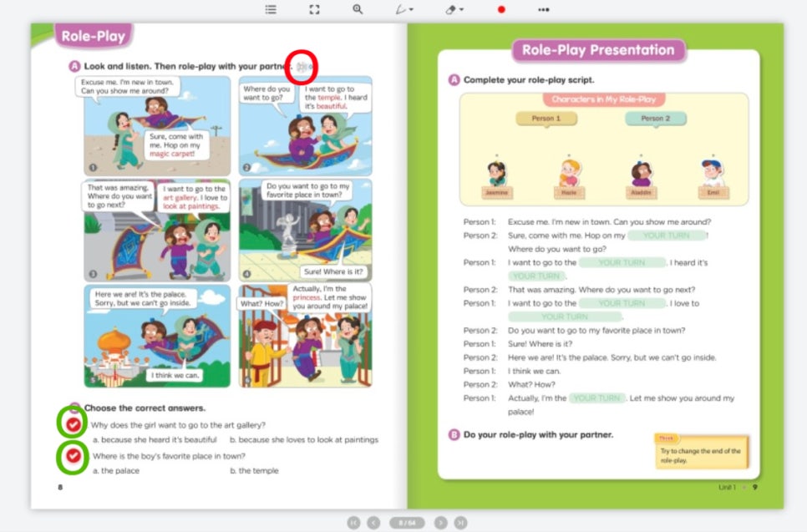Pick the red pen color dot
The image size is (807, 532).
501,9
